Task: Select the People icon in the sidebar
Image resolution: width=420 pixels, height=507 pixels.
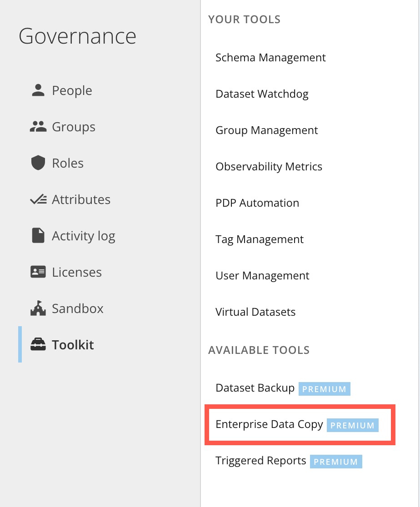Action: (x=37, y=90)
